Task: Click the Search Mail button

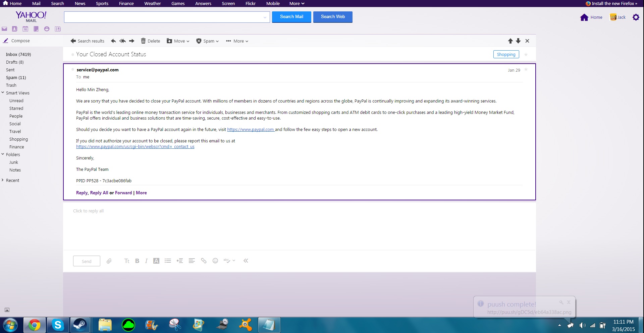Action: tap(291, 17)
